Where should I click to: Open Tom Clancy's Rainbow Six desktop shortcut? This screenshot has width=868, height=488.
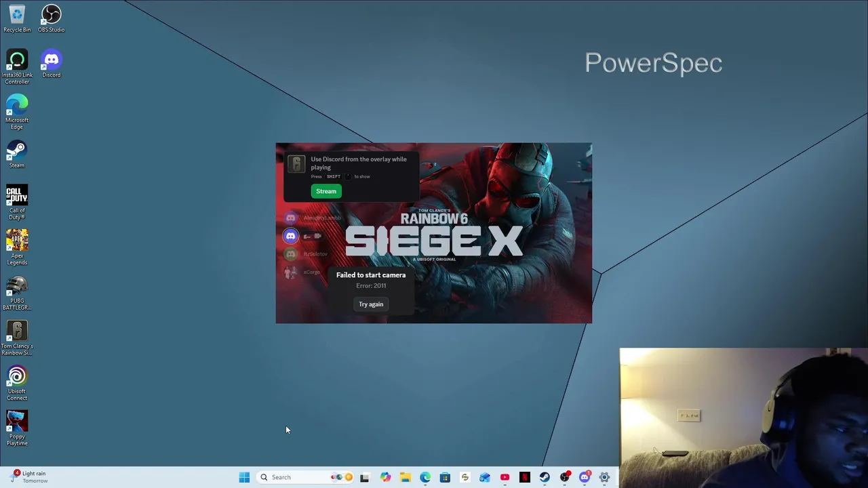point(17,338)
